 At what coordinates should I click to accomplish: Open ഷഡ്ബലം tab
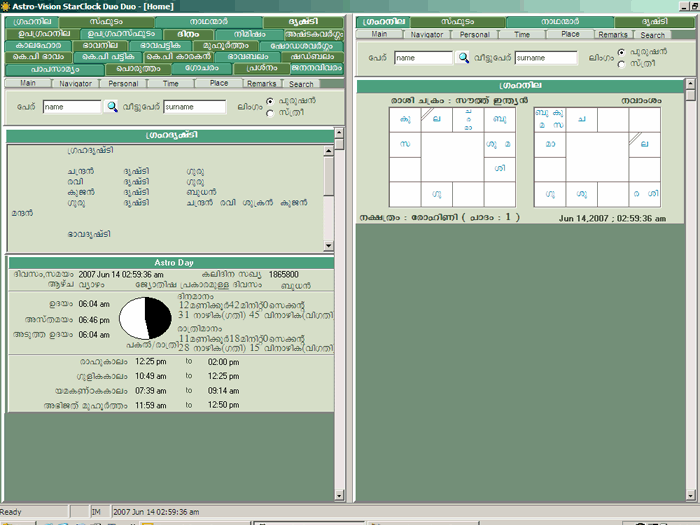point(312,57)
